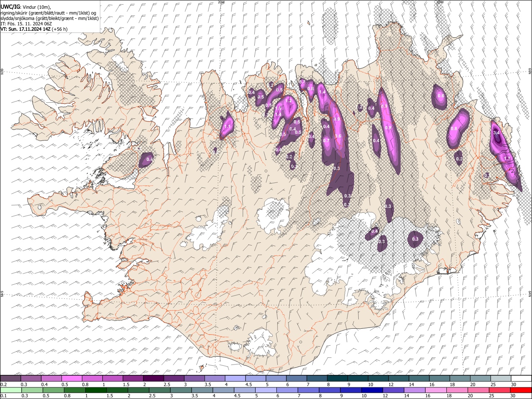Click the pale grey swatch labeled 25

[500, 378]
